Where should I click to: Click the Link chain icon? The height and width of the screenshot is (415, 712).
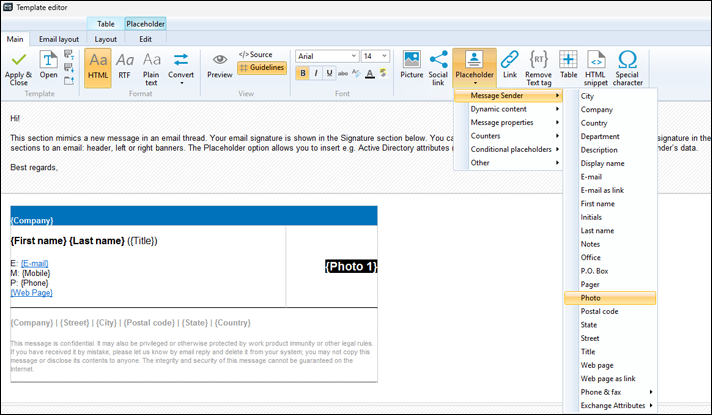(509, 62)
